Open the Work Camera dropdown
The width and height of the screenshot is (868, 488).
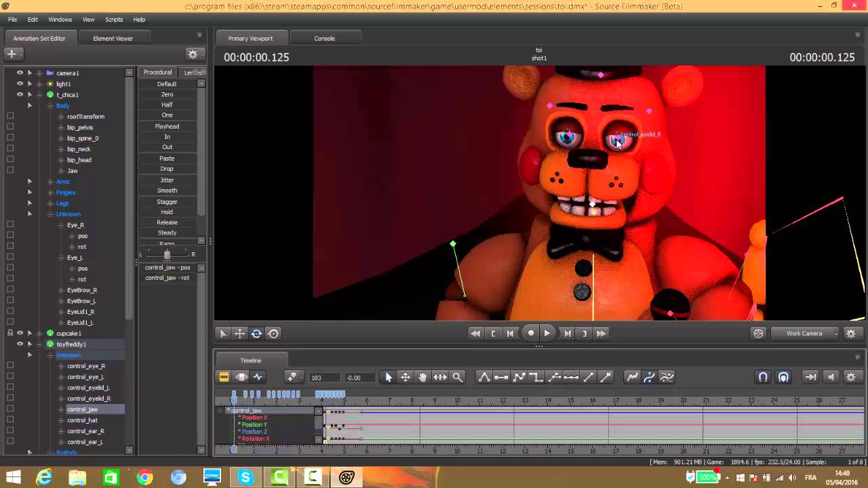(x=805, y=333)
